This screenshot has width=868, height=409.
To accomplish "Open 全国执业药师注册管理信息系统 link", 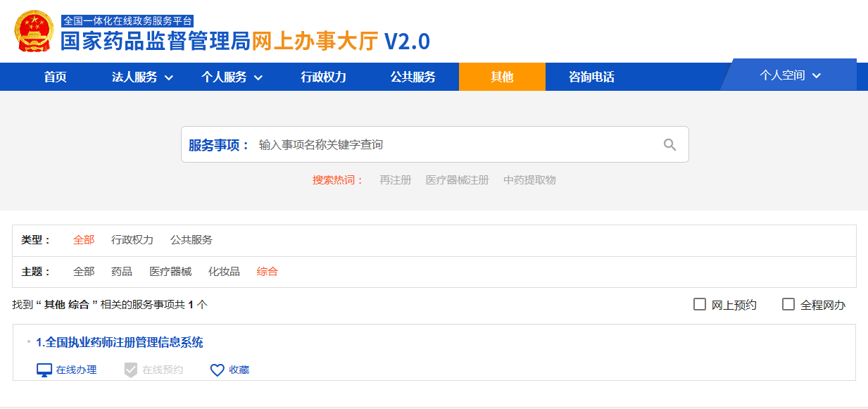I will (x=120, y=343).
